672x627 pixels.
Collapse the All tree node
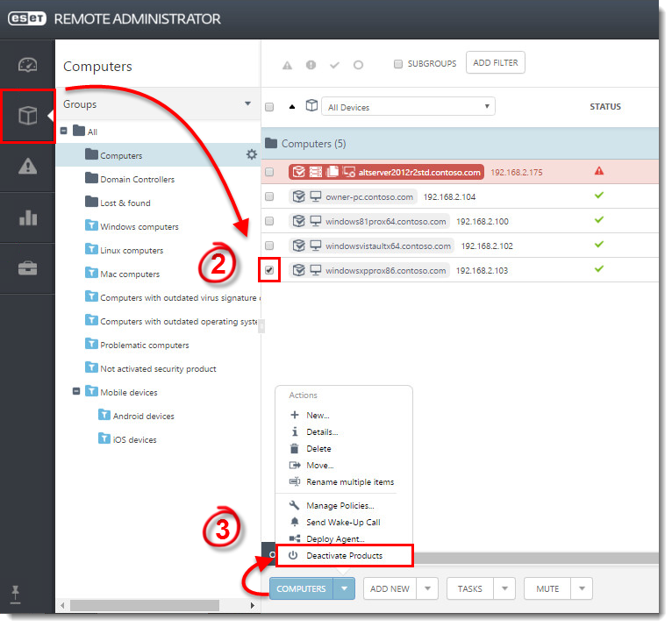pos(64,131)
